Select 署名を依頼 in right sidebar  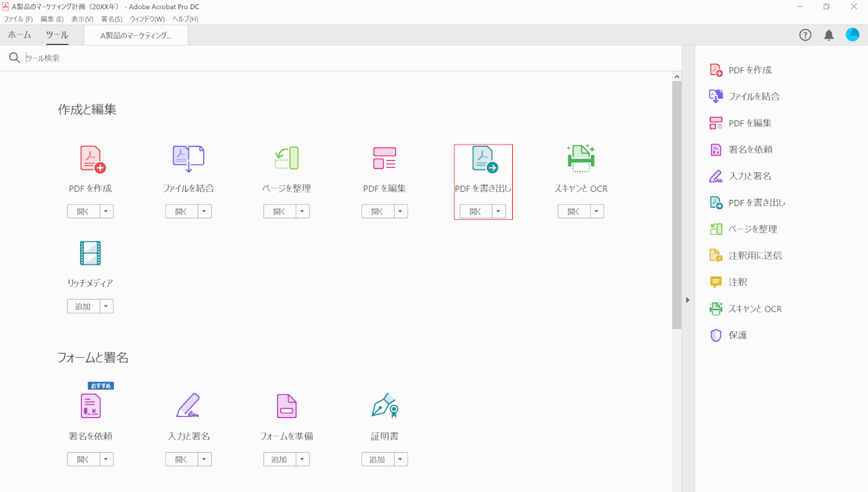click(741, 149)
